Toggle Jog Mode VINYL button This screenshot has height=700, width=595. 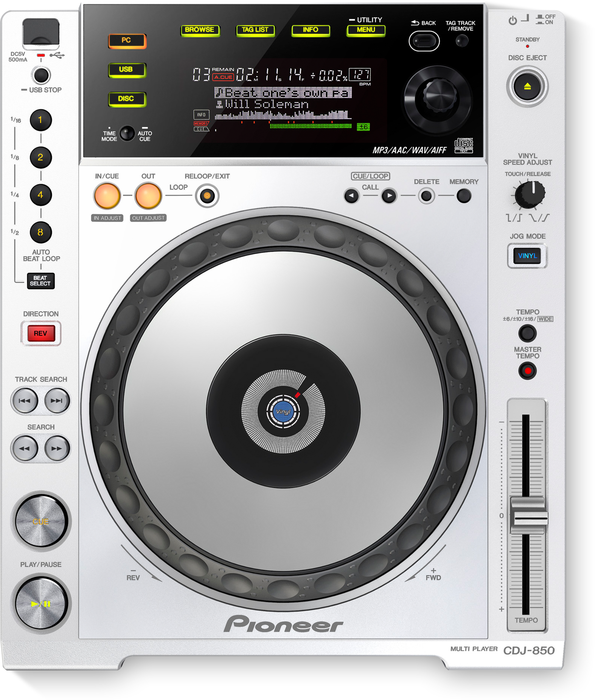click(x=527, y=256)
